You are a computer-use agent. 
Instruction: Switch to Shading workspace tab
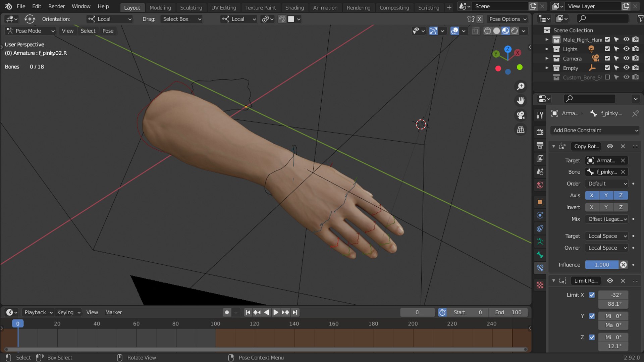click(x=294, y=7)
